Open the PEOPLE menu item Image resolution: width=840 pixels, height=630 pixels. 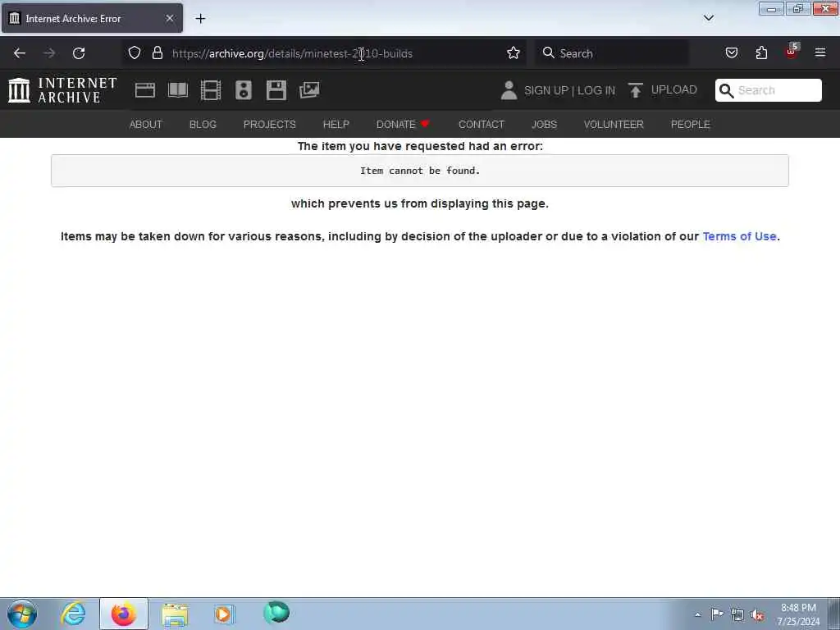691,125
